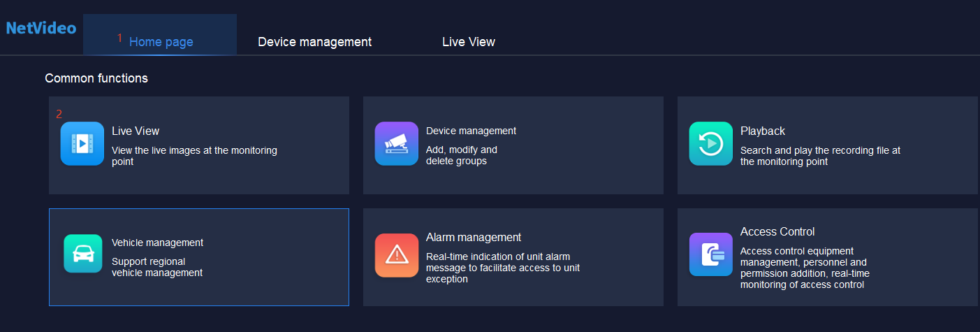Image resolution: width=980 pixels, height=332 pixels.
Task: Click 'Add, modify and delete groups' description
Action: 462,155
